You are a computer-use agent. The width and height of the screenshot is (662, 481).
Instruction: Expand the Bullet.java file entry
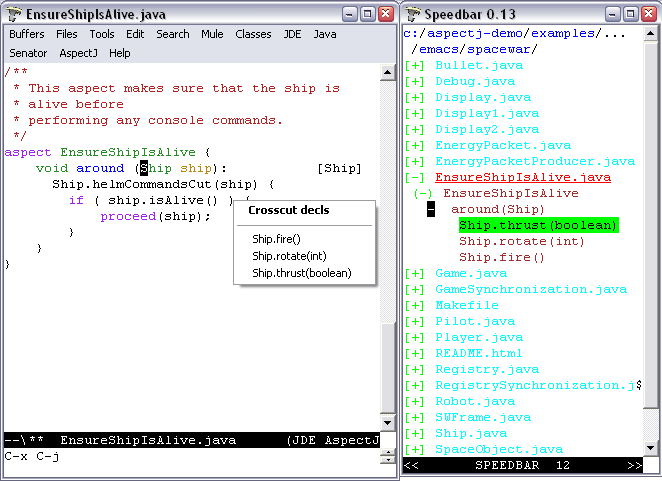415,66
